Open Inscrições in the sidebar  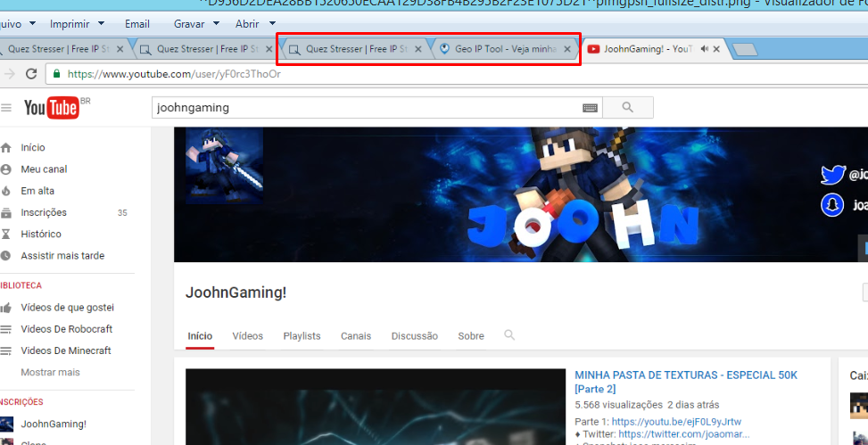pyautogui.click(x=44, y=212)
